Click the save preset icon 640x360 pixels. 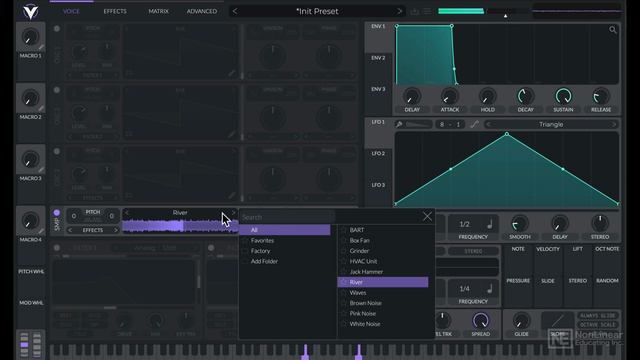click(415, 11)
